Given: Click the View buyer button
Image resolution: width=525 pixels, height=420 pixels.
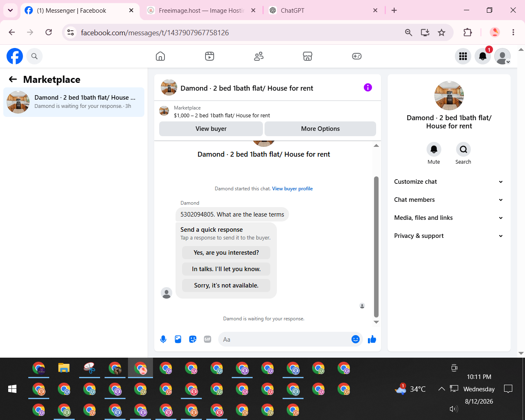Looking at the screenshot, I should 211,129.
